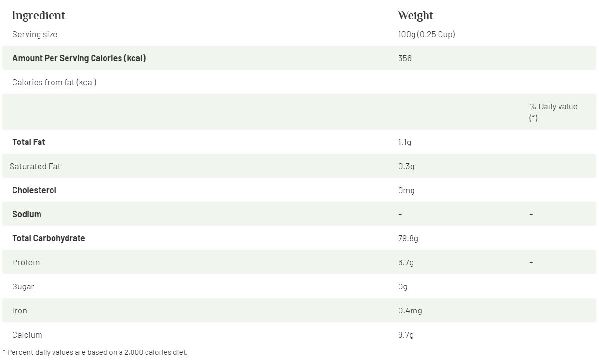Viewport: 599px width, 364px height.
Task: Select the Total Fat label
Action: pos(29,142)
